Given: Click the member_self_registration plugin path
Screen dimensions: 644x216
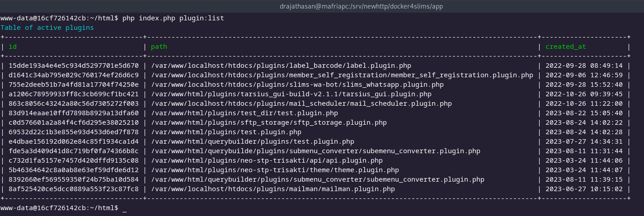Looking at the screenshot, I should tap(342, 75).
